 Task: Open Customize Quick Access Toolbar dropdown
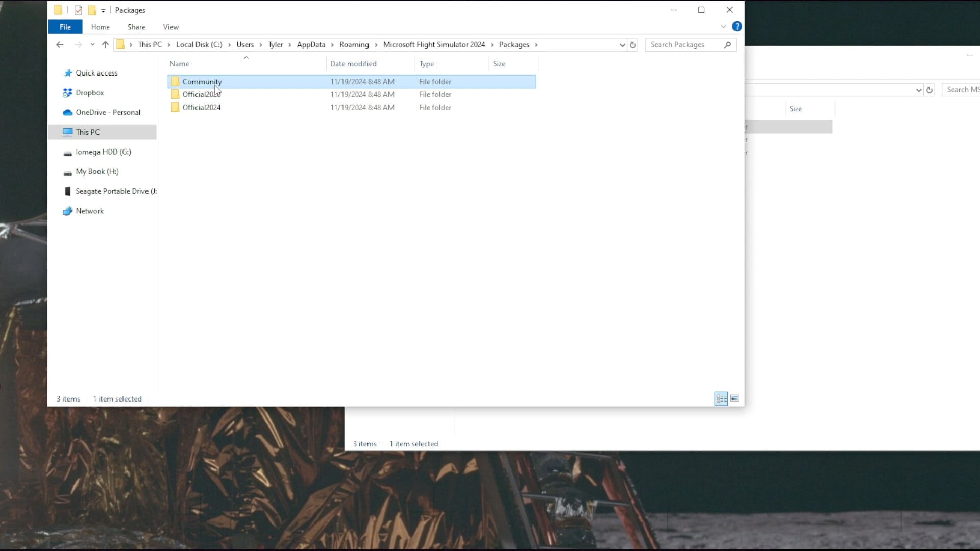click(103, 10)
